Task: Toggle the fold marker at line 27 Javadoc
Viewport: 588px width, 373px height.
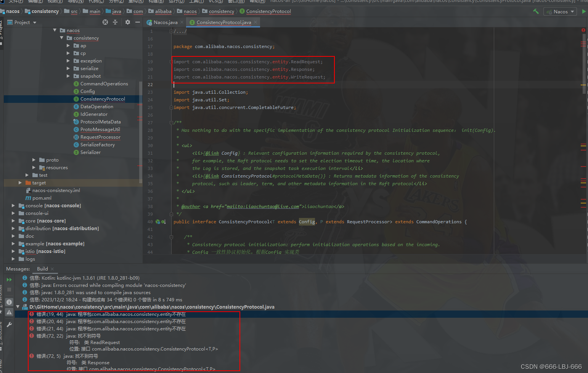Action: coord(171,122)
